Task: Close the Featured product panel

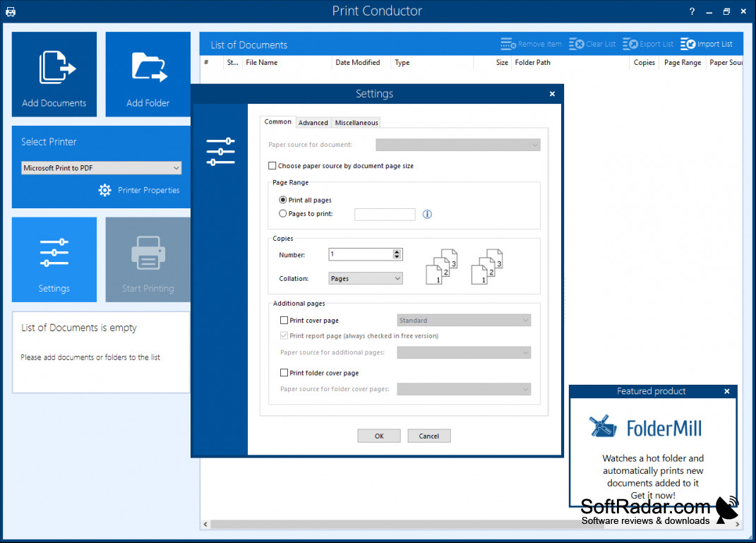Action: (x=726, y=391)
